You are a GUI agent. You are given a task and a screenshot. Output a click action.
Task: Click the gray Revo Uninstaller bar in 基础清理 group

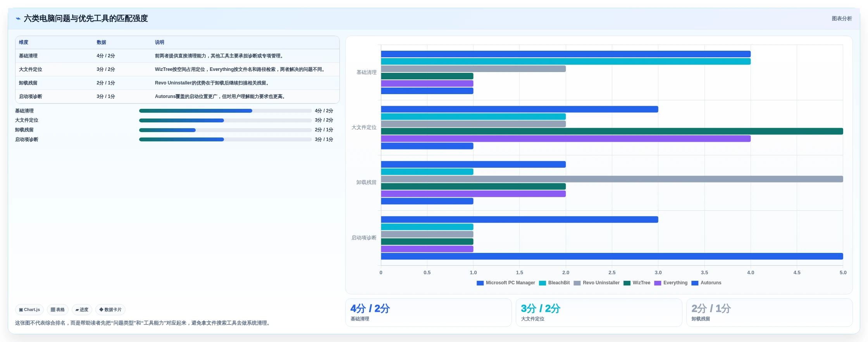coord(473,69)
